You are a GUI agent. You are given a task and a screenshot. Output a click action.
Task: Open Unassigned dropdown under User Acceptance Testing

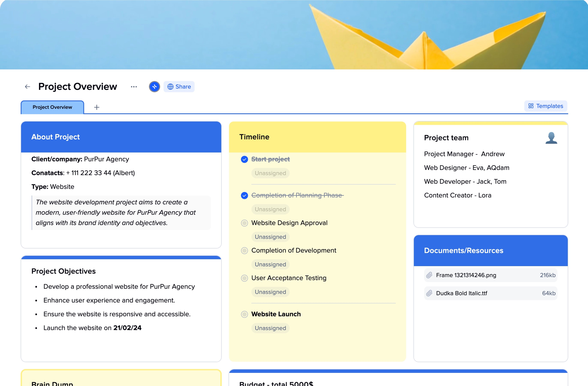[270, 292]
